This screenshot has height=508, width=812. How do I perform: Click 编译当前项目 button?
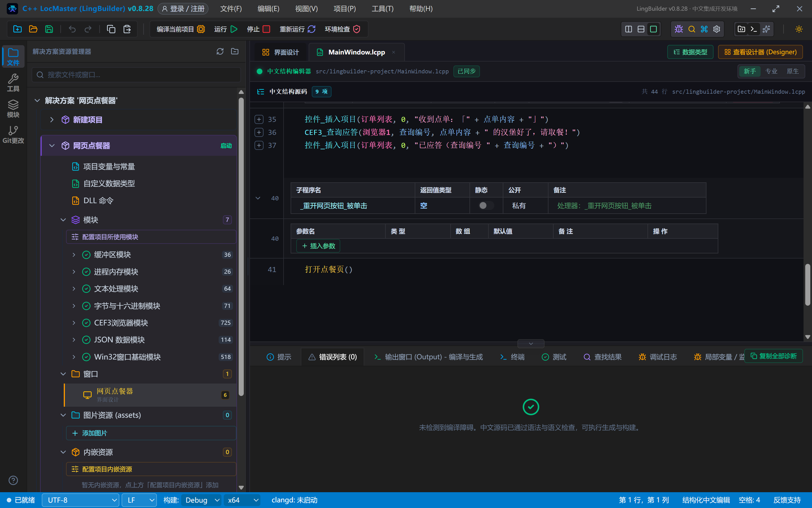point(181,29)
